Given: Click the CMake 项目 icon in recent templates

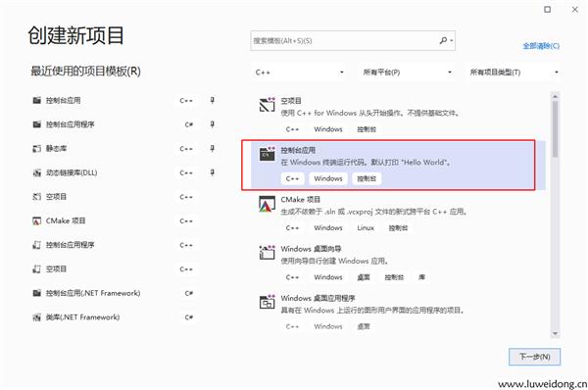Looking at the screenshot, I should tap(37, 220).
